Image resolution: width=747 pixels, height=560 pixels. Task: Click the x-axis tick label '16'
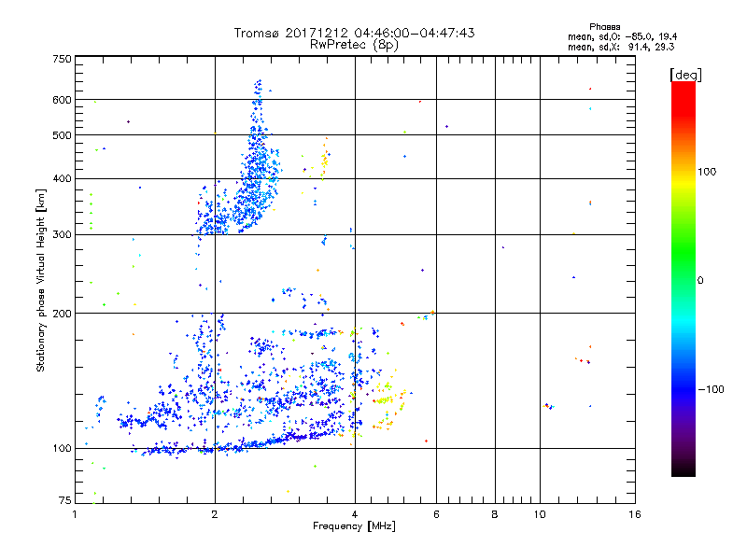tap(635, 514)
